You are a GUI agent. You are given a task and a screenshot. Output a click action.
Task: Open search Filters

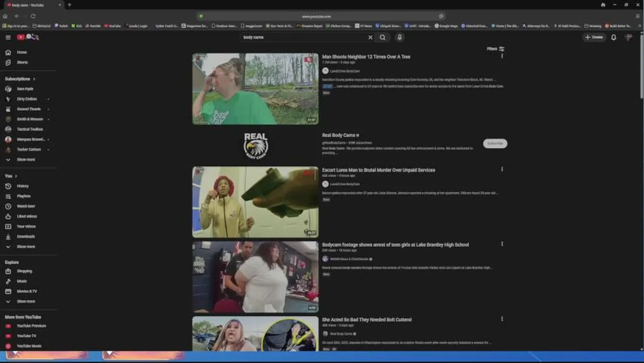coord(495,49)
